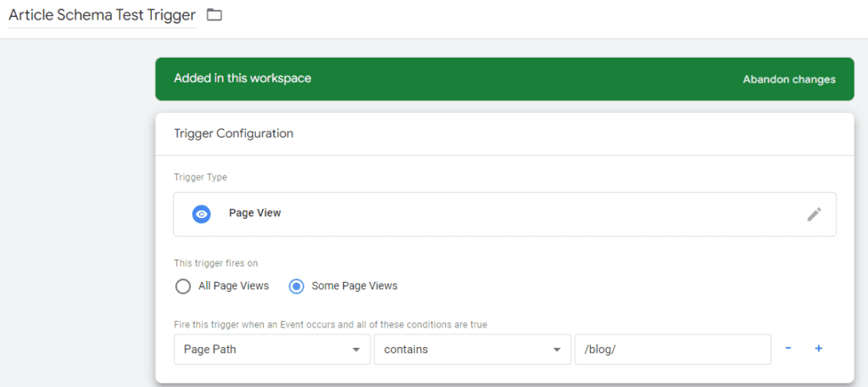Select All Page Views radio button
Screen dimensions: 868x387
click(183, 286)
